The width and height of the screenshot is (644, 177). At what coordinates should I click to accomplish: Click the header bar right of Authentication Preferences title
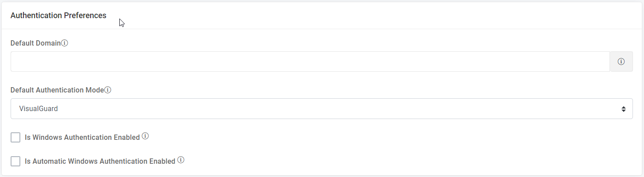click(x=376, y=15)
